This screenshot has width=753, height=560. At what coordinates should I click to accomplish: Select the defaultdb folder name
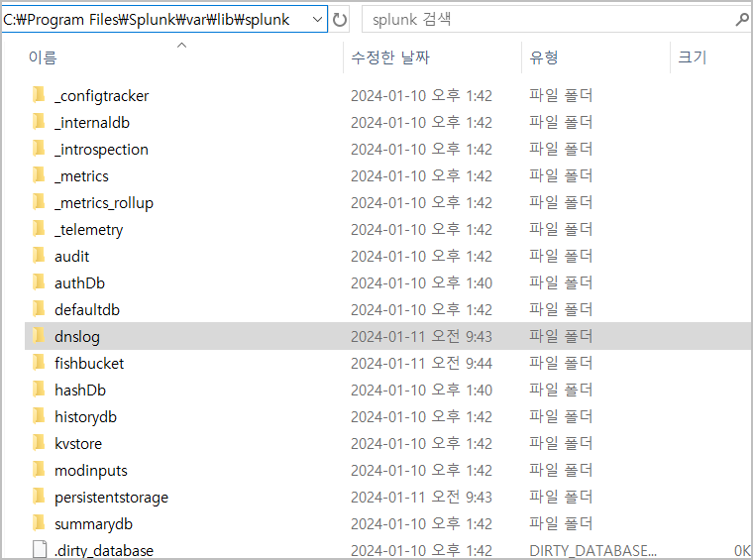(x=87, y=310)
